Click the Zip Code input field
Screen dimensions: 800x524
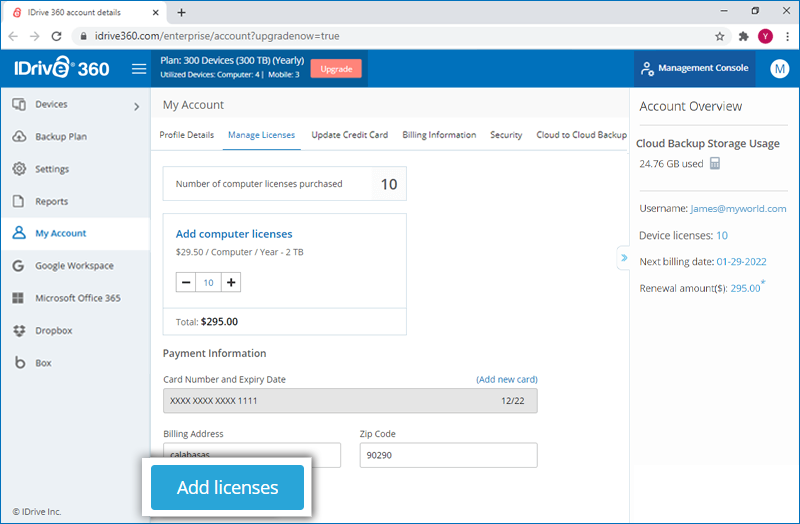(x=448, y=455)
